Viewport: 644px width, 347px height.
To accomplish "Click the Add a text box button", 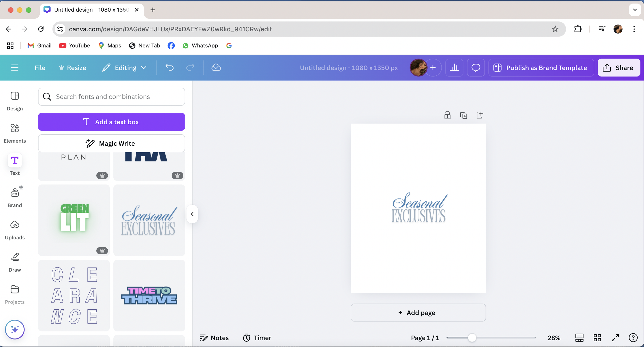I will [x=111, y=122].
